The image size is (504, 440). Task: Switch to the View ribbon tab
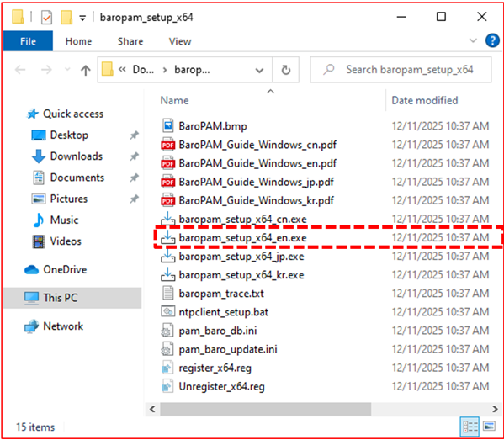click(180, 41)
